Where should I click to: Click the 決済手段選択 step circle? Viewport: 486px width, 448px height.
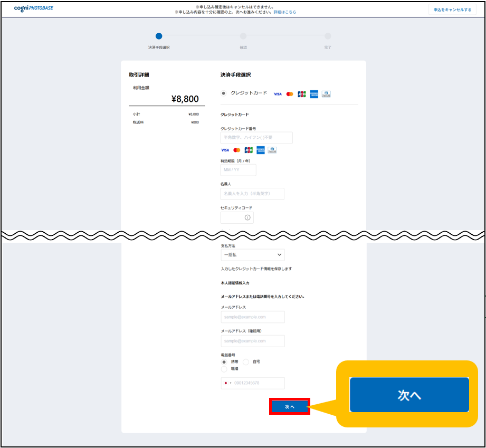(159, 36)
